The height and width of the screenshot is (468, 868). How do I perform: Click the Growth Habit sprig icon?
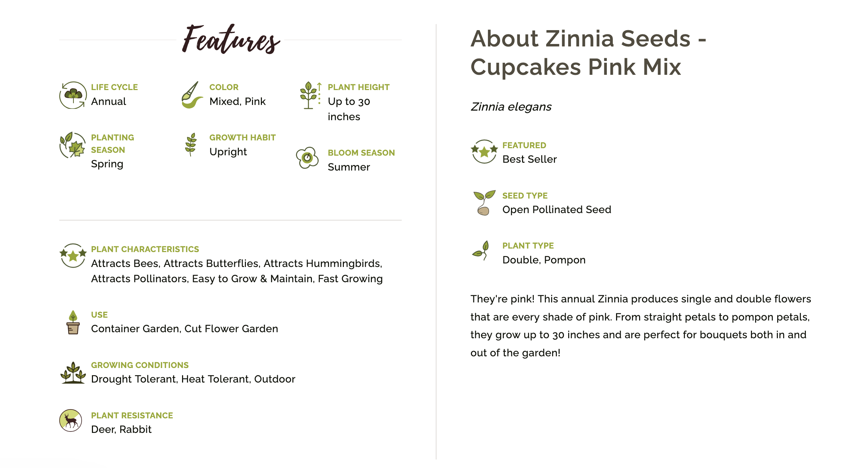point(191,145)
